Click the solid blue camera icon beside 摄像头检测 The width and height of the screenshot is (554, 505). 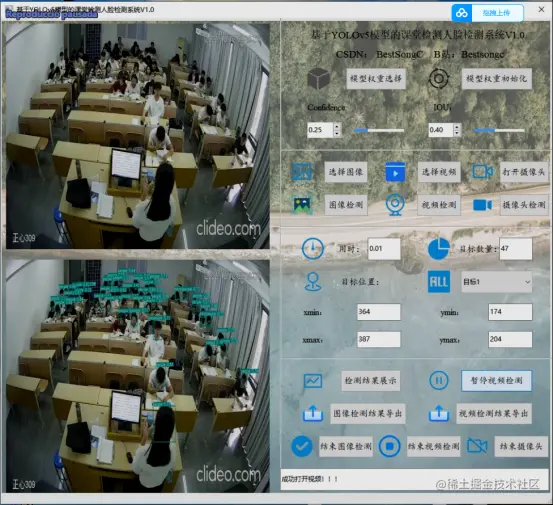coord(482,205)
